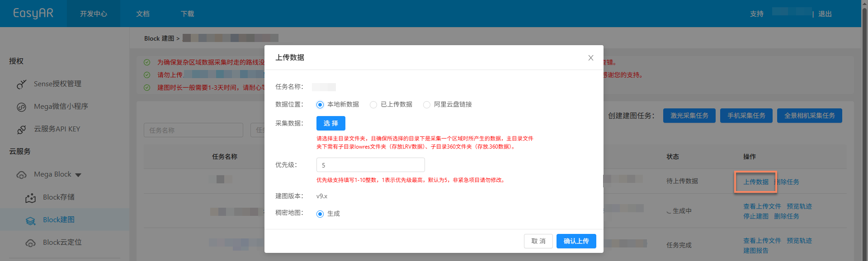Click the Mega Block cloud icon

coord(21,175)
